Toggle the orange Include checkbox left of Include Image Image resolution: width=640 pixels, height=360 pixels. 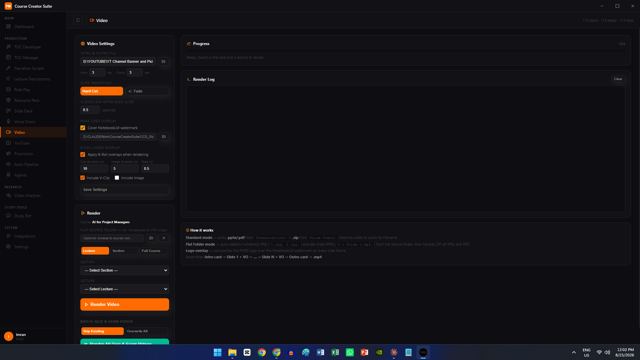pos(83,178)
